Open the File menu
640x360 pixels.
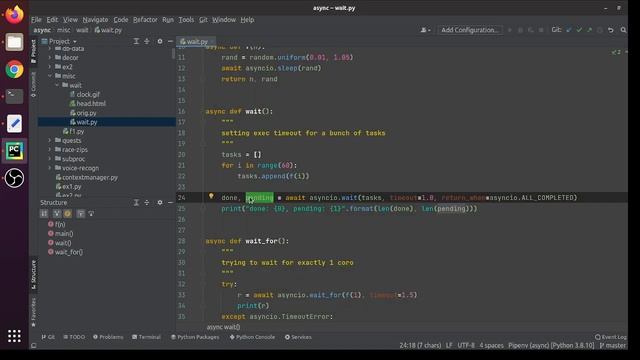click(x=36, y=20)
